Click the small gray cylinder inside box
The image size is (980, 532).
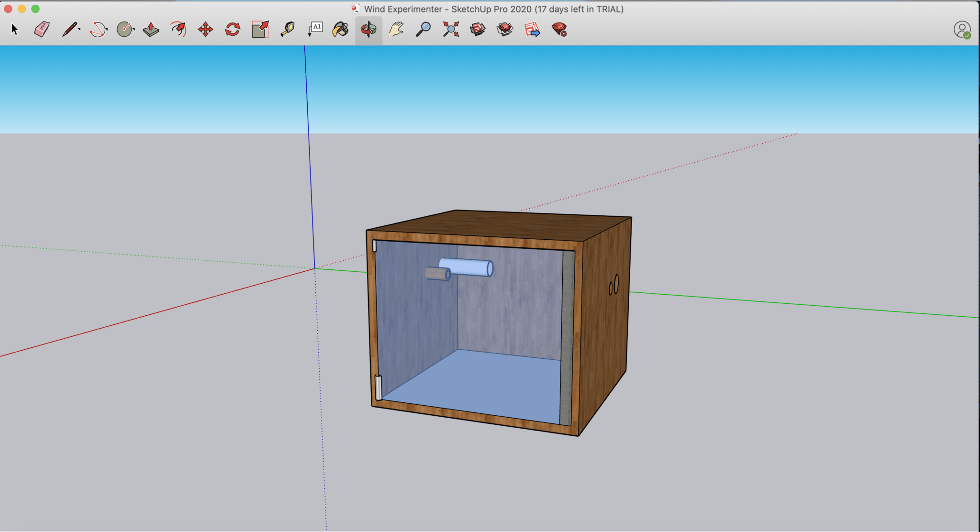(x=438, y=274)
